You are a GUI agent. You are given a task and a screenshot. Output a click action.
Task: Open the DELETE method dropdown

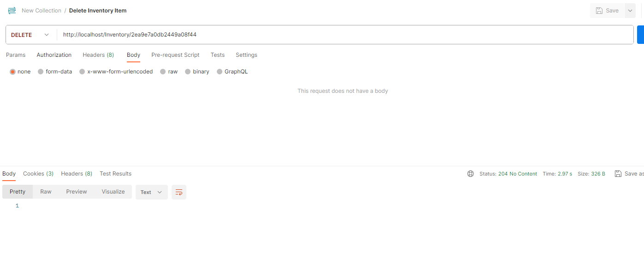30,35
